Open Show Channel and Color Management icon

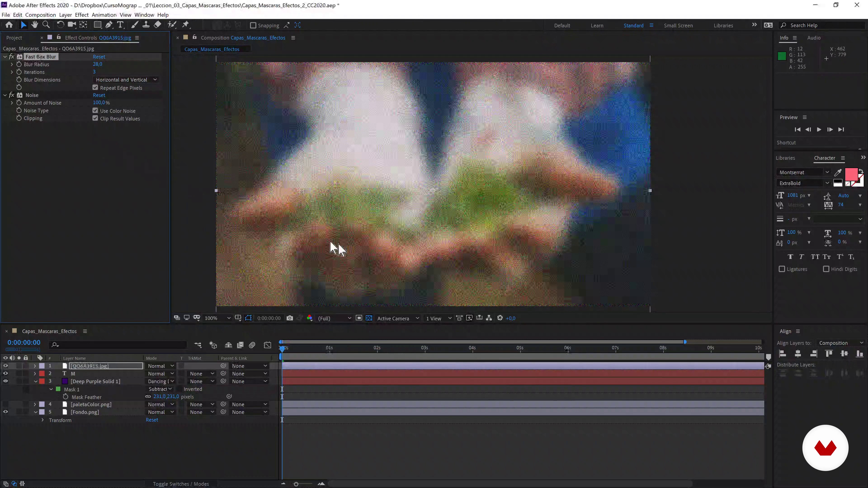coord(310,318)
